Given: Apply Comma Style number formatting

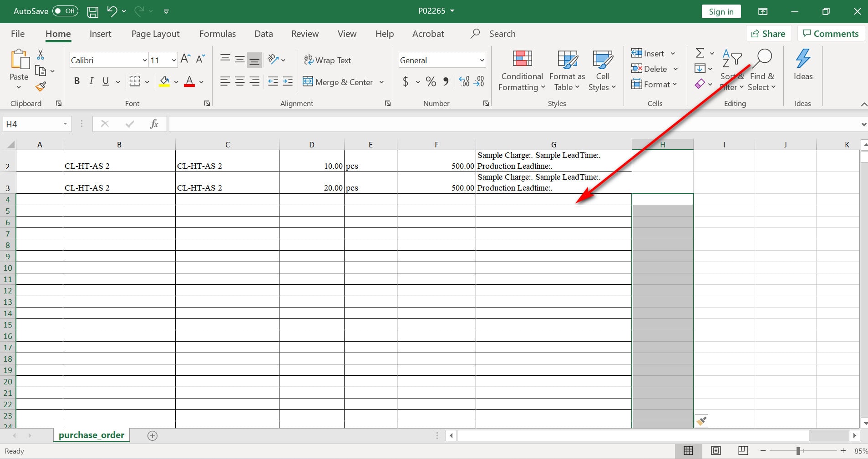Looking at the screenshot, I should pos(445,82).
